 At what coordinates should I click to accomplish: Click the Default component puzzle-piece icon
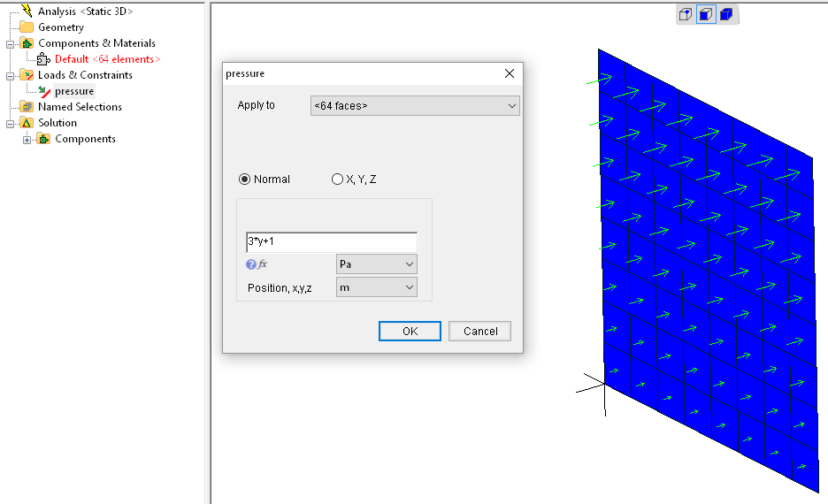coord(43,59)
